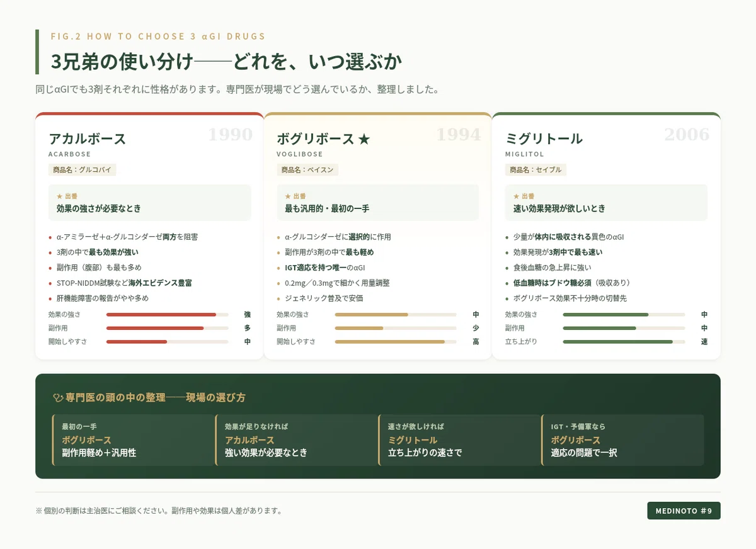This screenshot has height=549, width=756.
Task: Click the ★ 出番 label in アカルボース card
Action: (x=67, y=196)
